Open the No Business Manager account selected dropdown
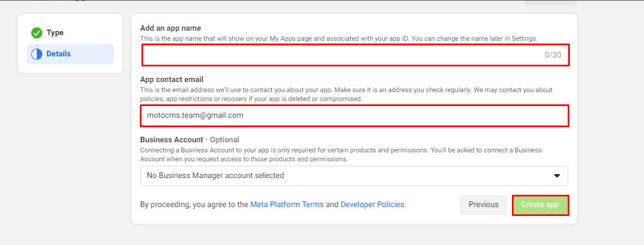This screenshot has width=644, height=245. [x=354, y=176]
